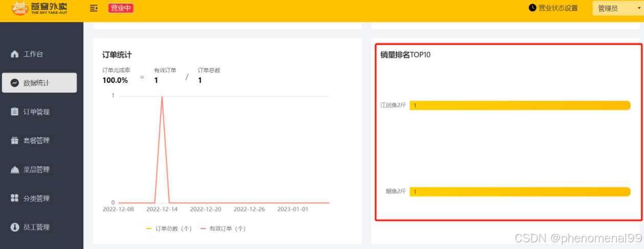Image resolution: width=644 pixels, height=249 pixels.
Task: Click the 营业中 status badge
Action: (121, 8)
